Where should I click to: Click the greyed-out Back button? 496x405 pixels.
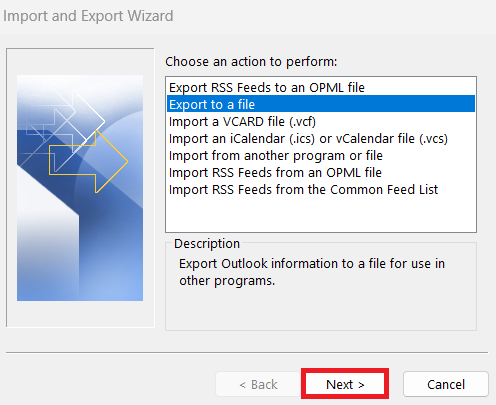pos(258,384)
